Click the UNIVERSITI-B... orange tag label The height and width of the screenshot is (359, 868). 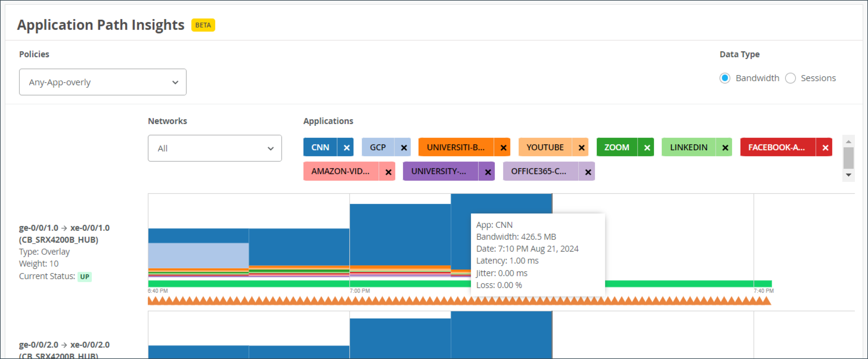pos(455,147)
